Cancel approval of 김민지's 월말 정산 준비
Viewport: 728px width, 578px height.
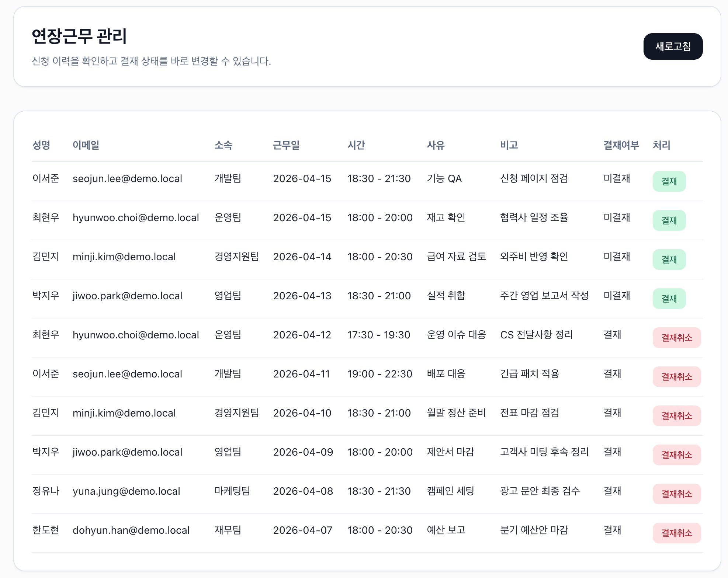point(676,416)
